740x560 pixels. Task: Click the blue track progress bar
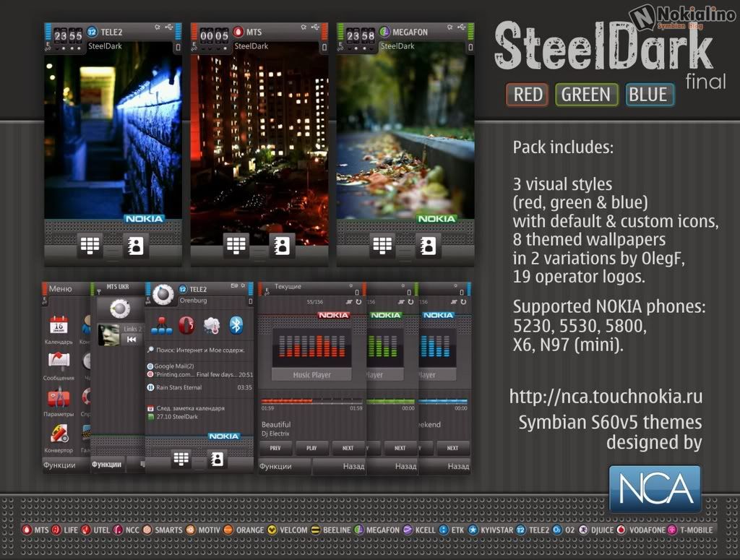pyautogui.click(x=443, y=401)
